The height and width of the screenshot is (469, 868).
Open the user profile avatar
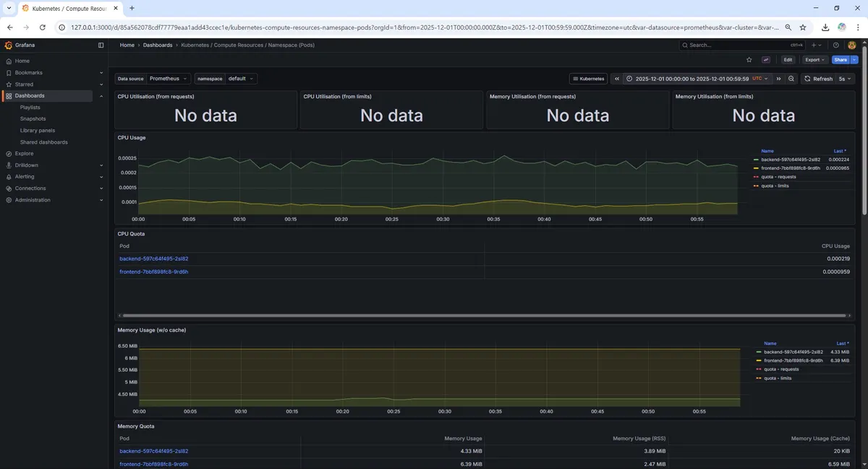pyautogui.click(x=851, y=45)
